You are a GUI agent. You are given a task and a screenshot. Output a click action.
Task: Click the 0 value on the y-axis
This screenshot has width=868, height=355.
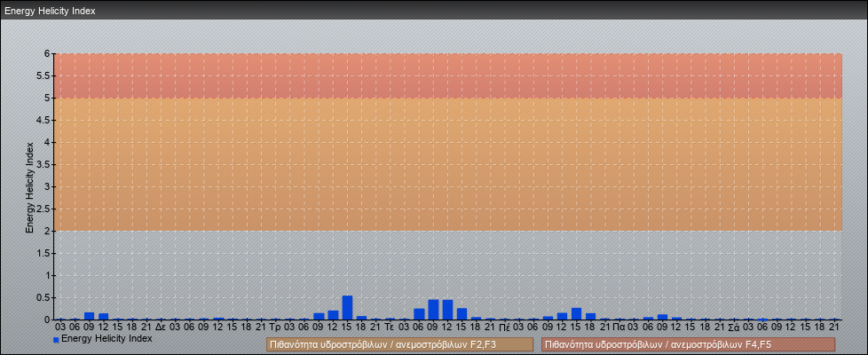coord(48,319)
